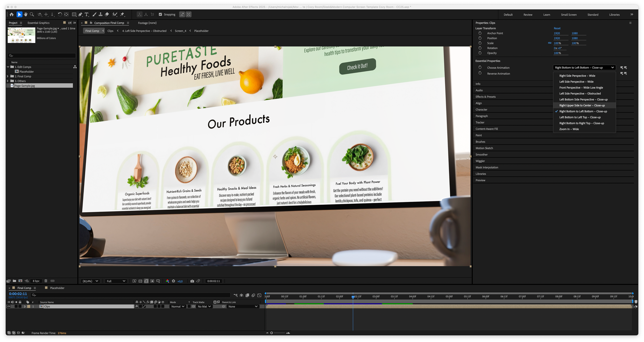Select the Pen tool
The height and width of the screenshot is (342, 644).
pos(80,14)
